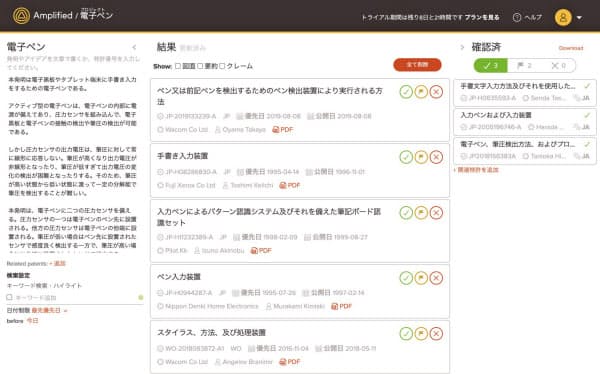Click the check mark on 入力ペンおよび入力装置 confirmed item
This screenshot has height=374, width=600.
[587, 115]
